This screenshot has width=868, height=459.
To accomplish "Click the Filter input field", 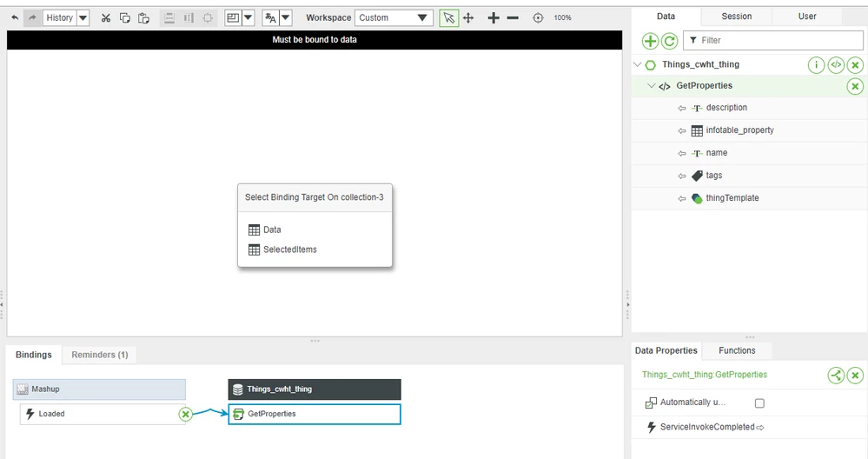I will pos(772,40).
